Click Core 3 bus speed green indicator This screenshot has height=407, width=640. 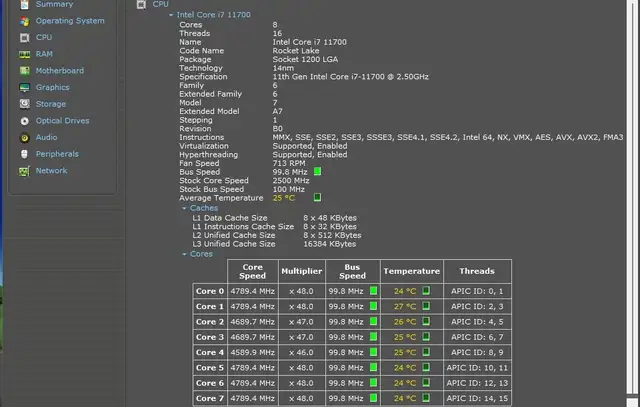pos(373,337)
